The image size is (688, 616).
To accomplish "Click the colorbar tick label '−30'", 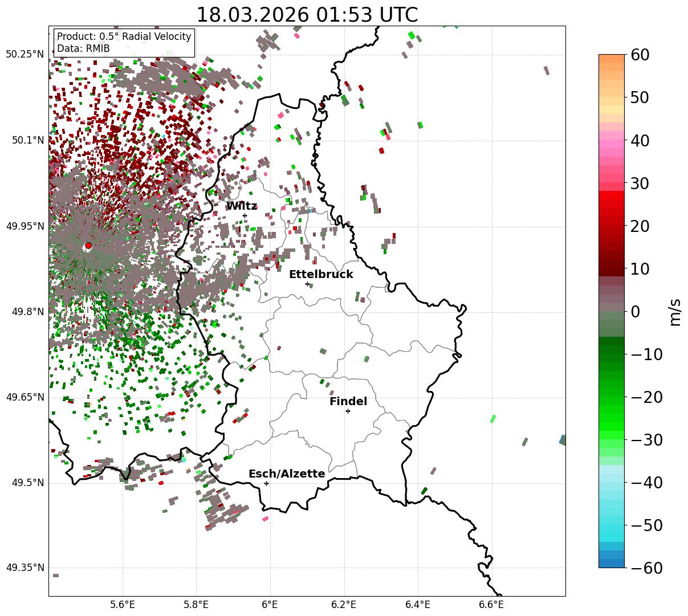I will click(646, 439).
